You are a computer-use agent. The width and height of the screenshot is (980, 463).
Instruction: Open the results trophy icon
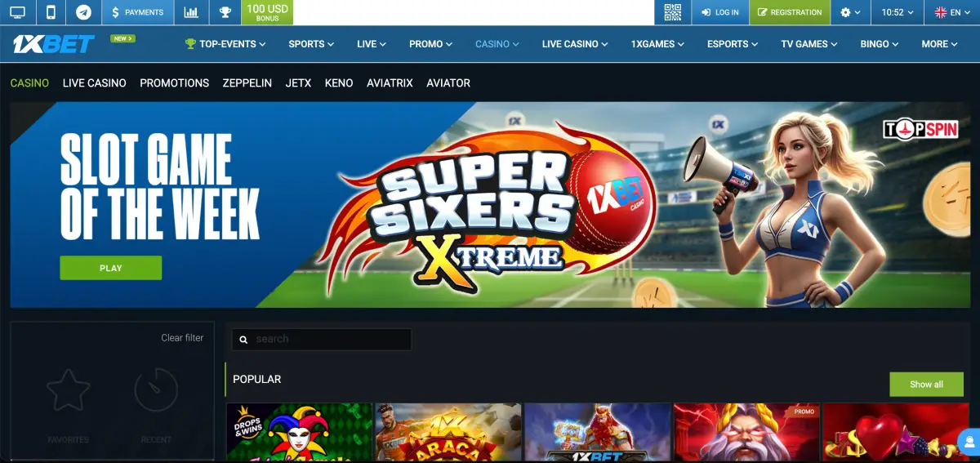(225, 12)
